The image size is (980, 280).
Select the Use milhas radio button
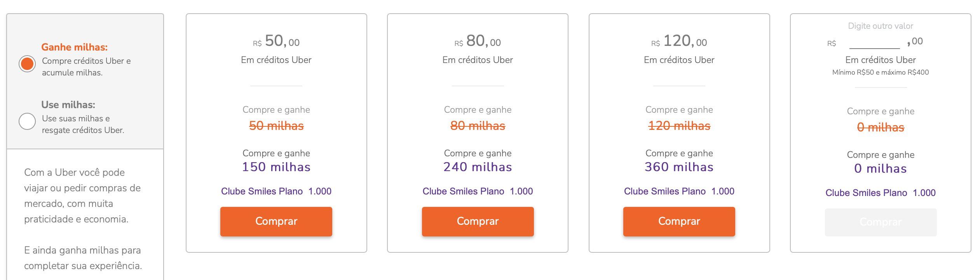(27, 121)
